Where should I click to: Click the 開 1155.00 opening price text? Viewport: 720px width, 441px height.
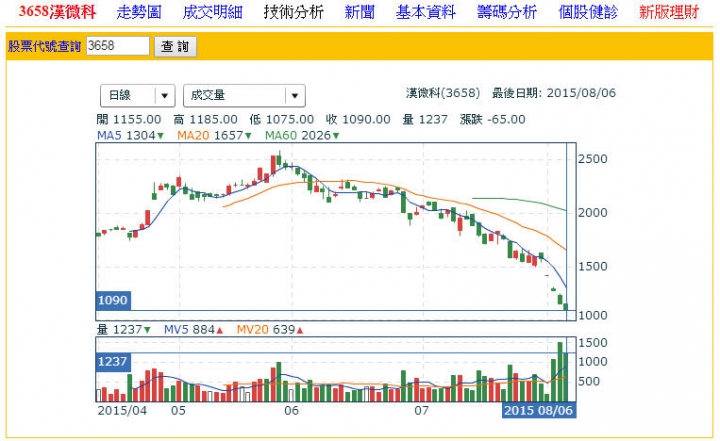point(129,120)
